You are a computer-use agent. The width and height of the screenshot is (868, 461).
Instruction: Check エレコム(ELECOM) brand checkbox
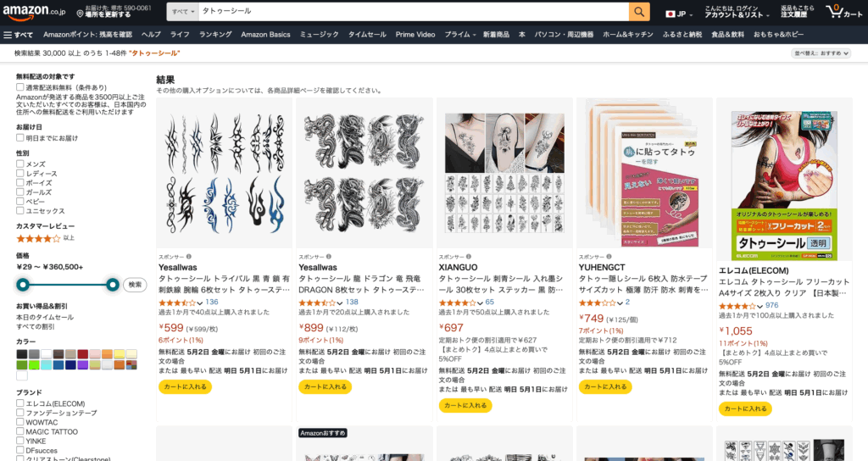coord(20,403)
